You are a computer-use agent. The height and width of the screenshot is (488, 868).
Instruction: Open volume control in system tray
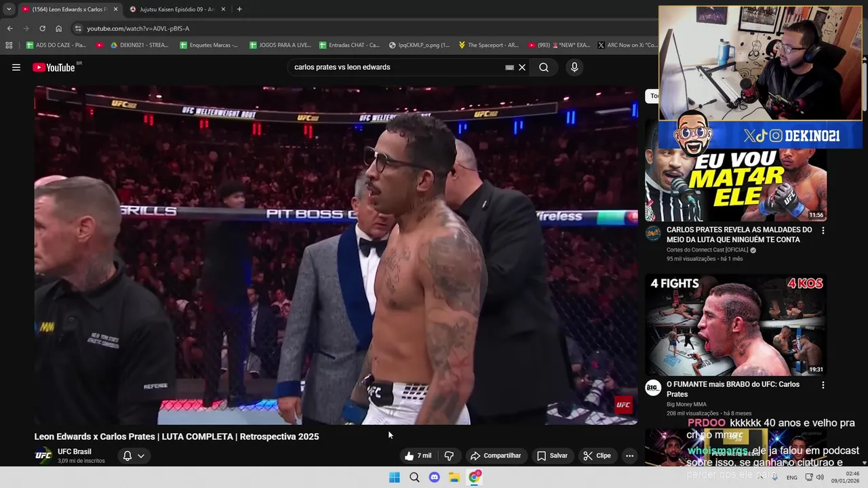[x=820, y=477]
